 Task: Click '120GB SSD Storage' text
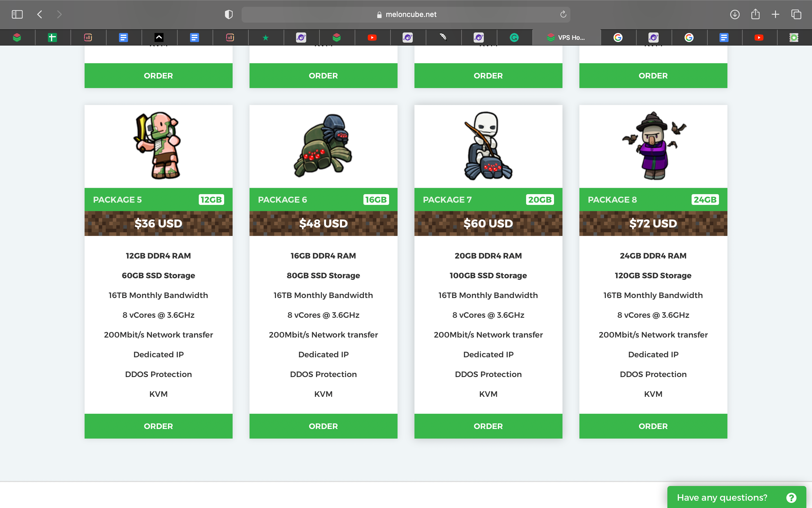[653, 275]
